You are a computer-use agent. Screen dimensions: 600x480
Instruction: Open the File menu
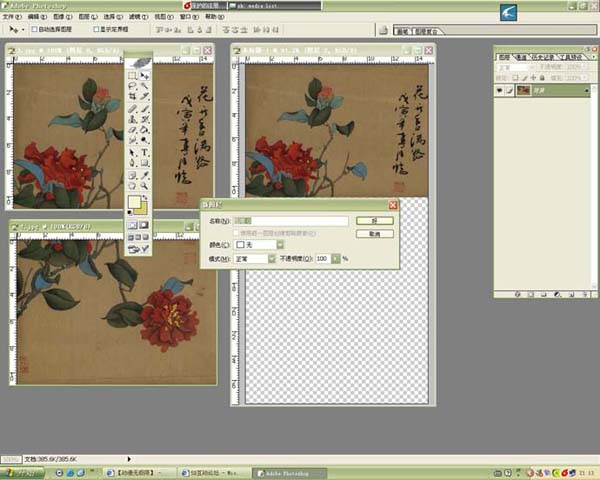click(12, 17)
